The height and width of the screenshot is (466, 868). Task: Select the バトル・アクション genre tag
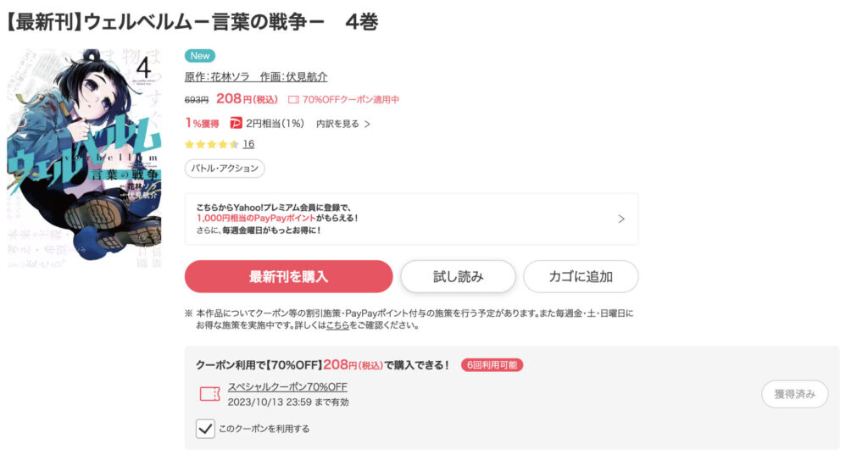[x=225, y=169]
